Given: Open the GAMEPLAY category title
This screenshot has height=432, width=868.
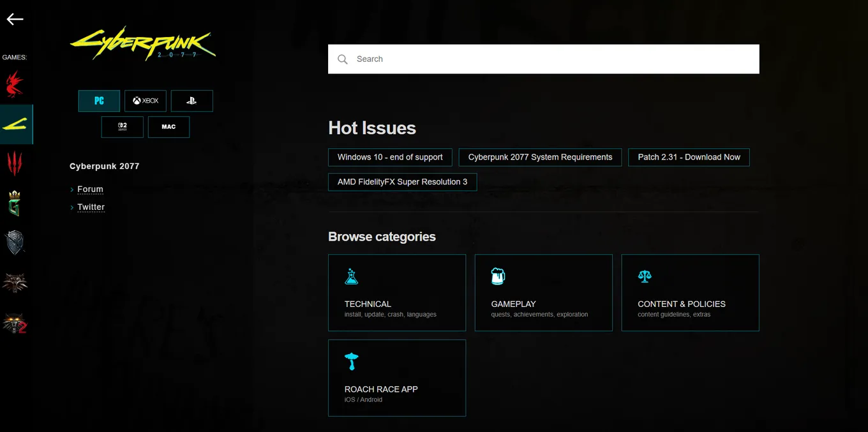Looking at the screenshot, I should pyautogui.click(x=513, y=304).
